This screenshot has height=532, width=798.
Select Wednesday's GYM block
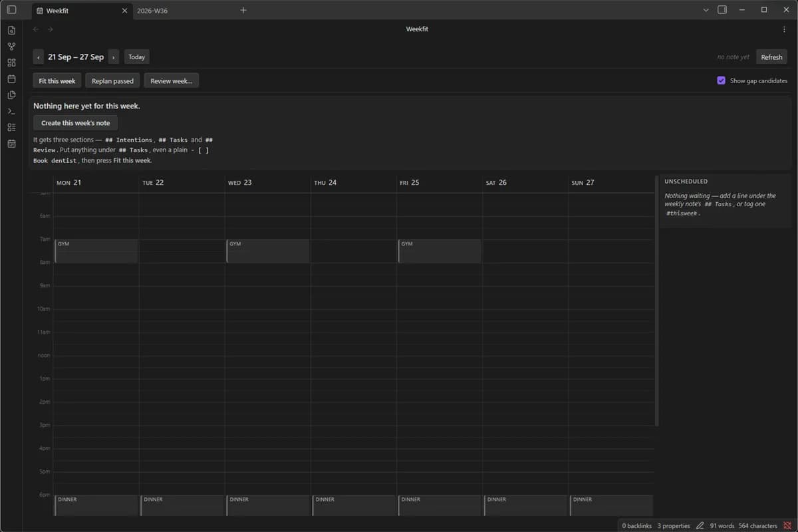[268, 251]
